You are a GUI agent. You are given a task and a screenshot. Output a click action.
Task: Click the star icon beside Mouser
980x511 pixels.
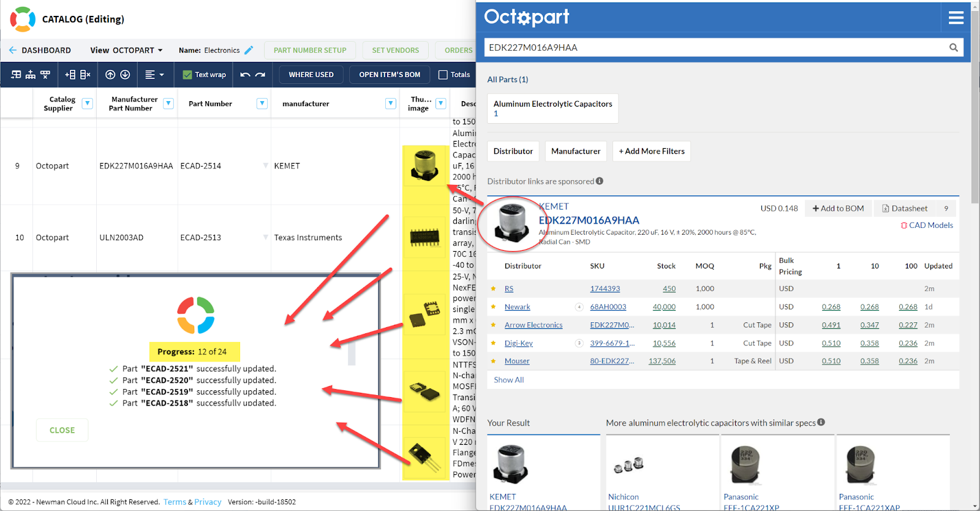pyautogui.click(x=493, y=361)
